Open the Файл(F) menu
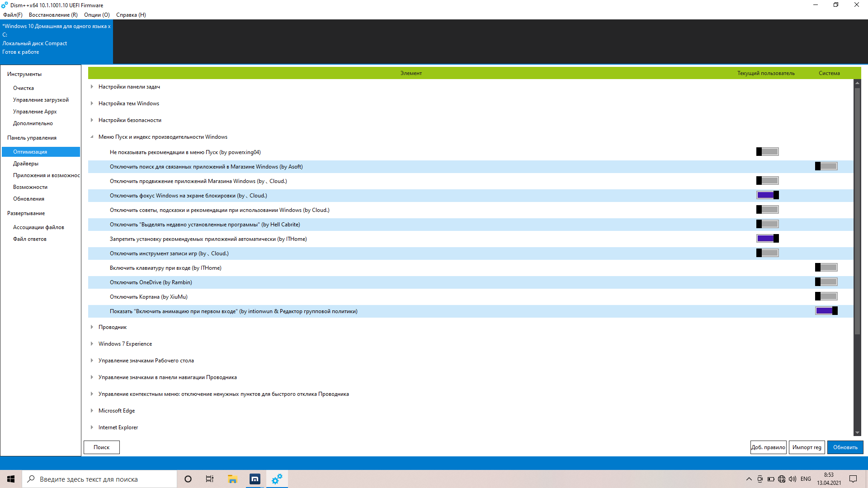 (13, 15)
